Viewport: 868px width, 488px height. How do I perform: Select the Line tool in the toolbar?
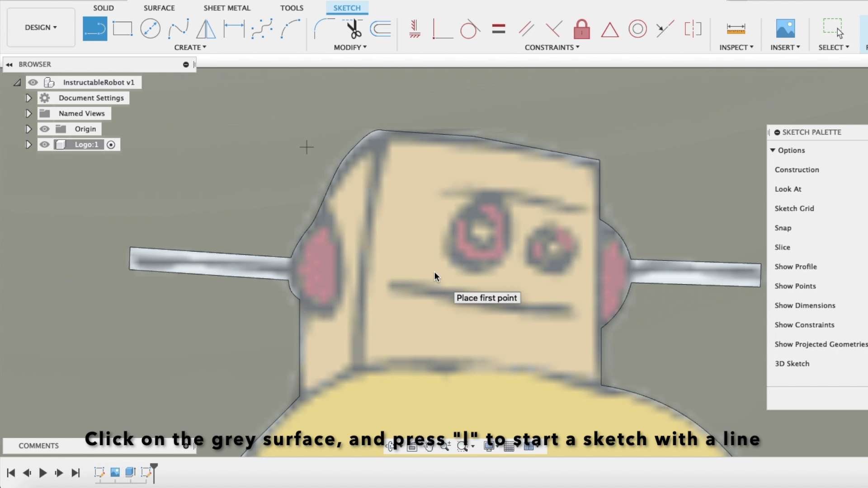pyautogui.click(x=95, y=29)
